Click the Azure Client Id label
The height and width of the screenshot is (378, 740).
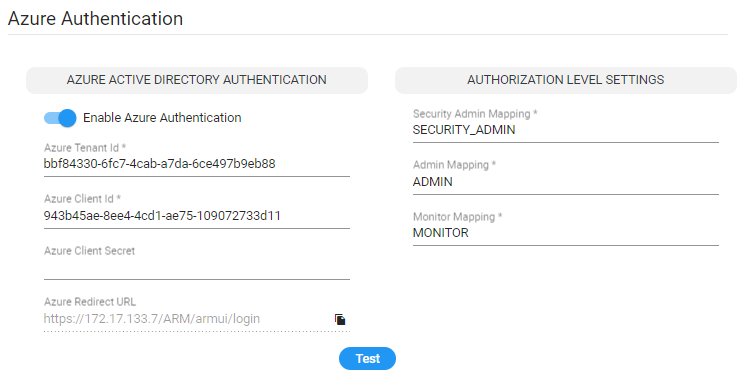[82, 199]
